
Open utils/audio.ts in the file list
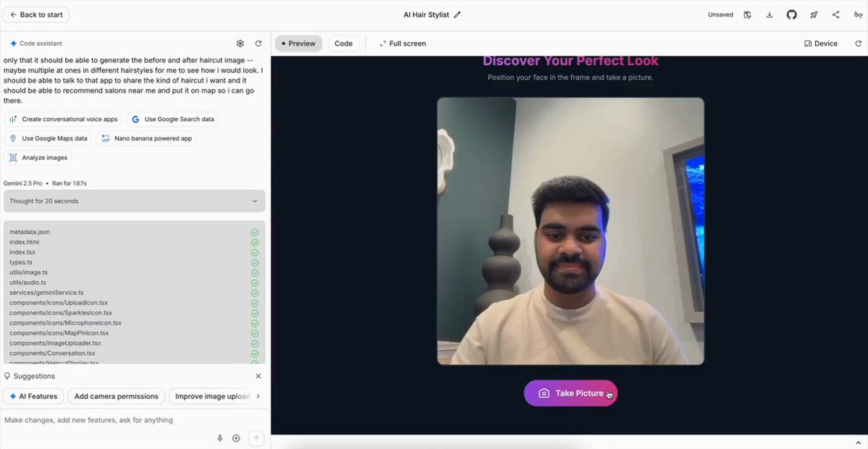[28, 282]
